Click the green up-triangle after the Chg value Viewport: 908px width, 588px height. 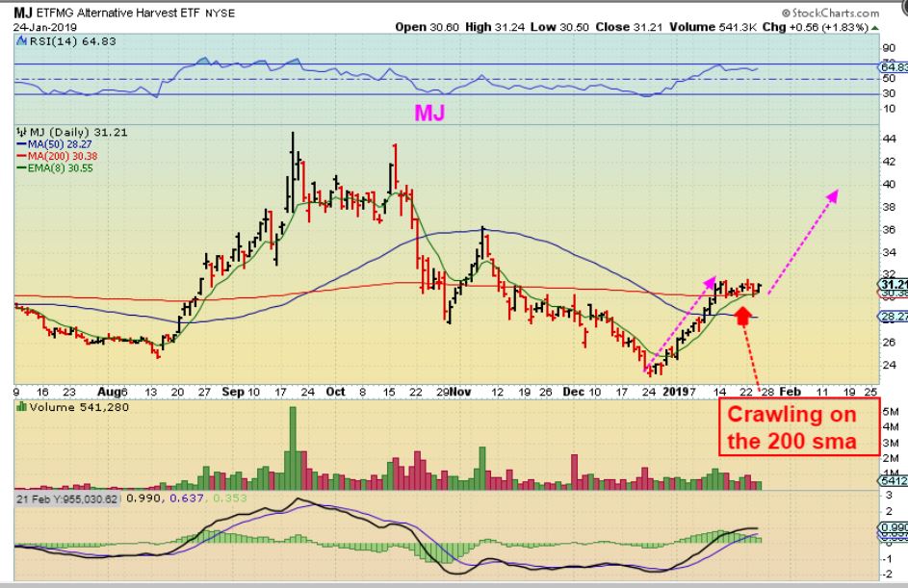[x=874, y=27]
